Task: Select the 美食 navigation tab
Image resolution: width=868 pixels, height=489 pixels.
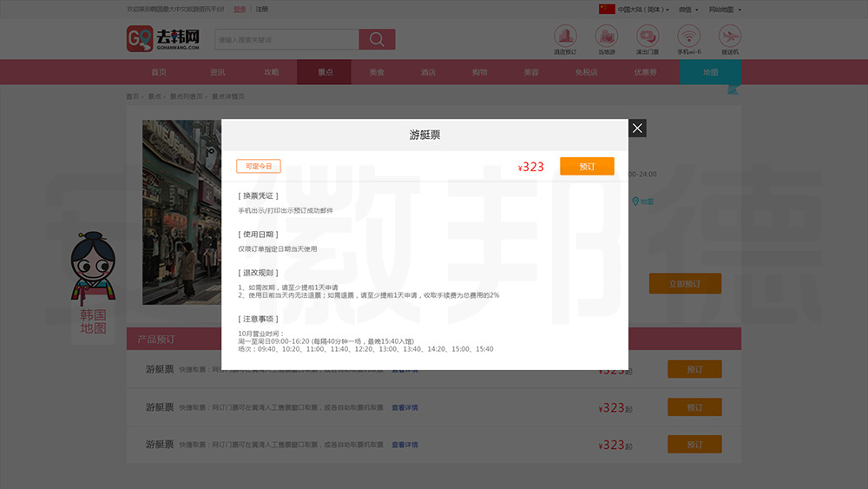Action: coord(376,72)
